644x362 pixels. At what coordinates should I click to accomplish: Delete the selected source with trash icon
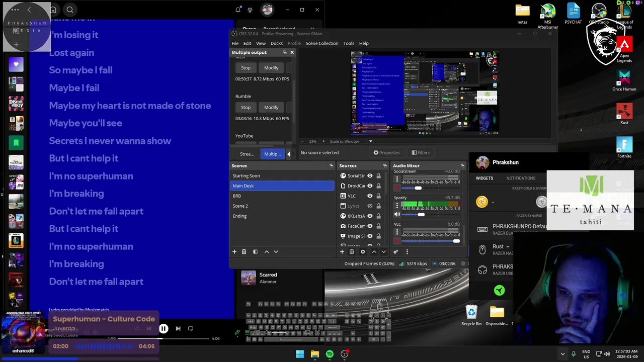coord(352,252)
